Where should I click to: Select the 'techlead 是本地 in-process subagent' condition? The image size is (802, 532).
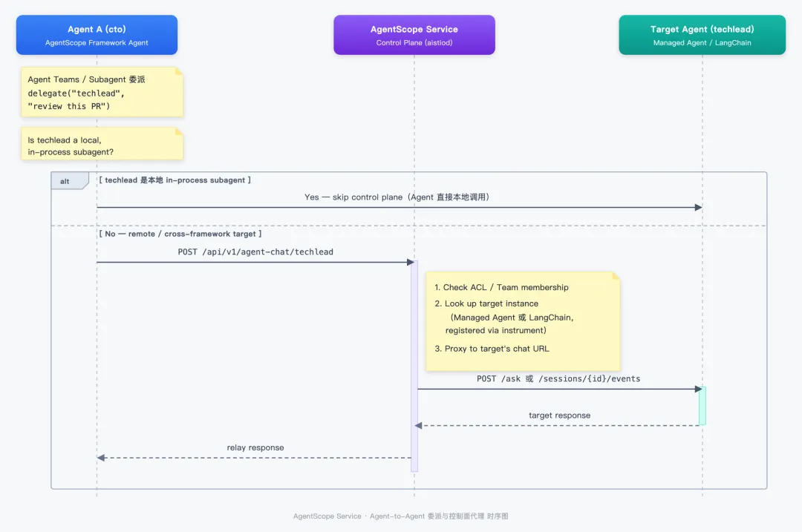coord(175,180)
